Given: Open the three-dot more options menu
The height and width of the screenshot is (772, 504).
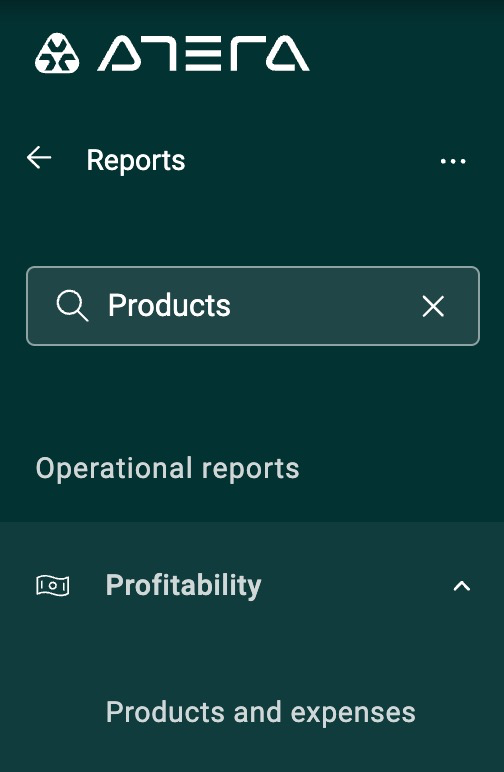Looking at the screenshot, I should coord(453,161).
